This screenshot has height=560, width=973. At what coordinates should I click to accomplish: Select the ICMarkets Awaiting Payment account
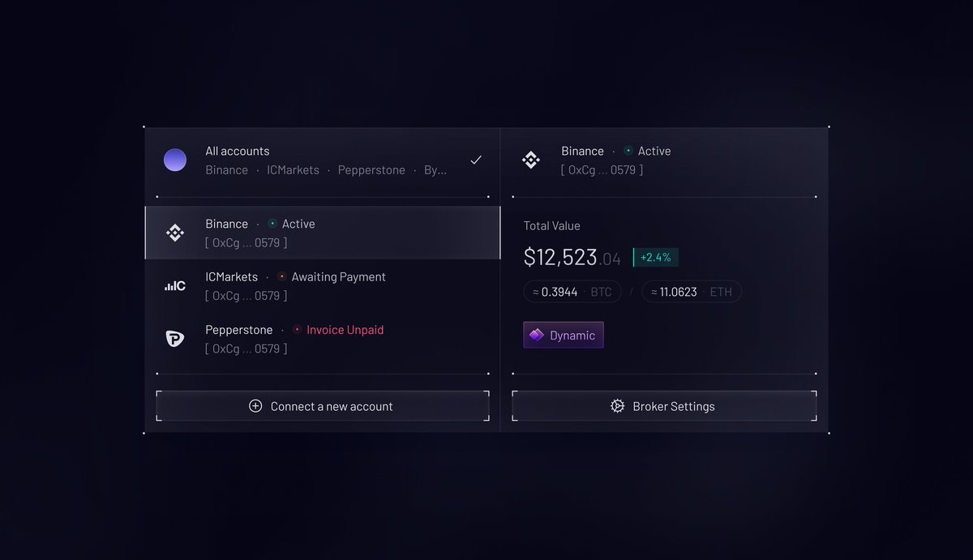324,286
